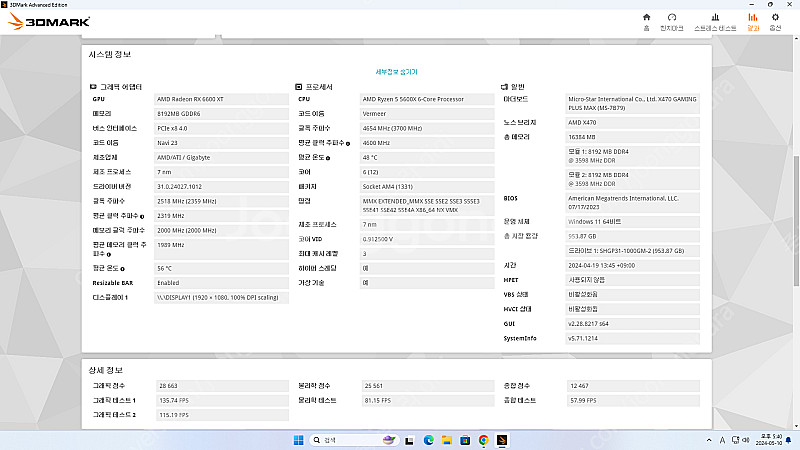Click the drive entry SHGP31-1000GM-2
This screenshot has width=800, height=450.
point(633,251)
